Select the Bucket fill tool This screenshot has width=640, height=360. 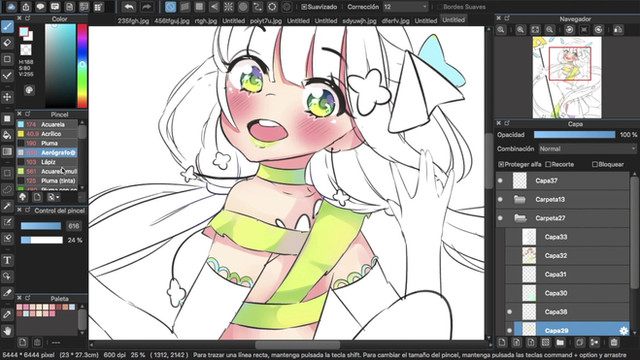coord(7,135)
